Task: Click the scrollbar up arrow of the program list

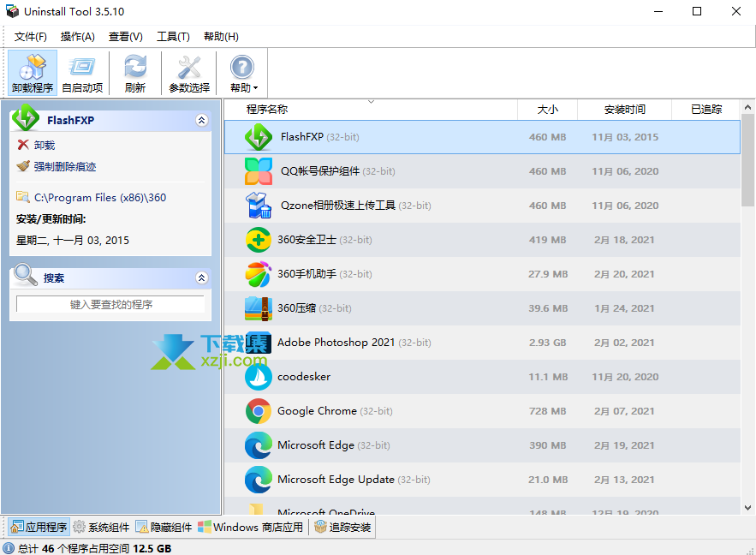Action: point(747,107)
